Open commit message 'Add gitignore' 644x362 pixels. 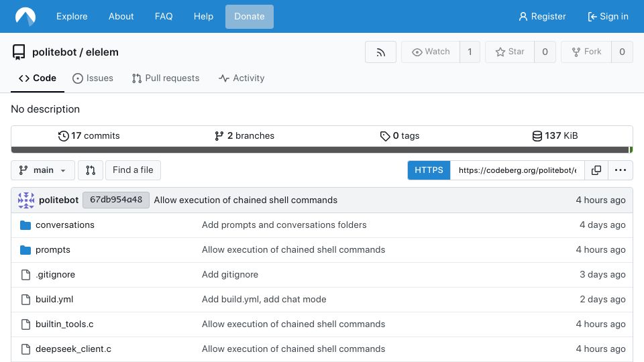[230, 275]
